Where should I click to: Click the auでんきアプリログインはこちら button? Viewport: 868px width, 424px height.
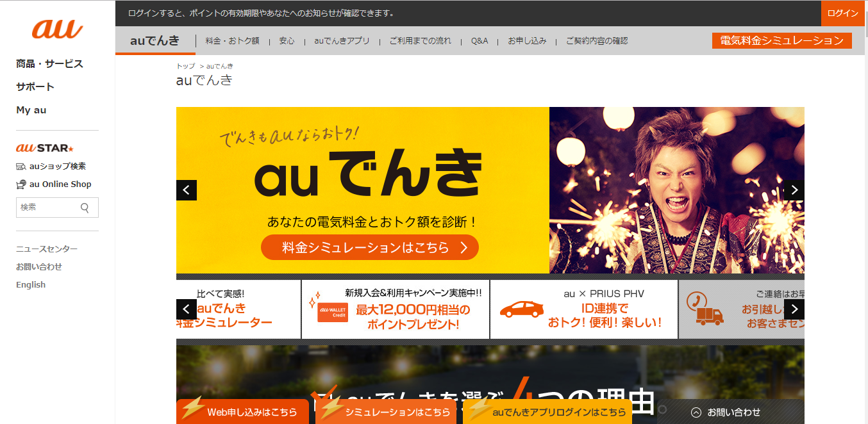547,412
